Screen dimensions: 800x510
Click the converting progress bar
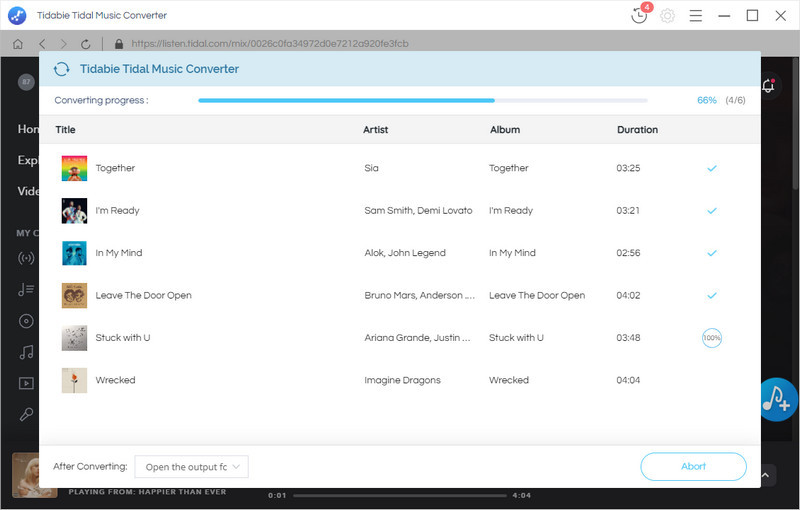tap(422, 100)
